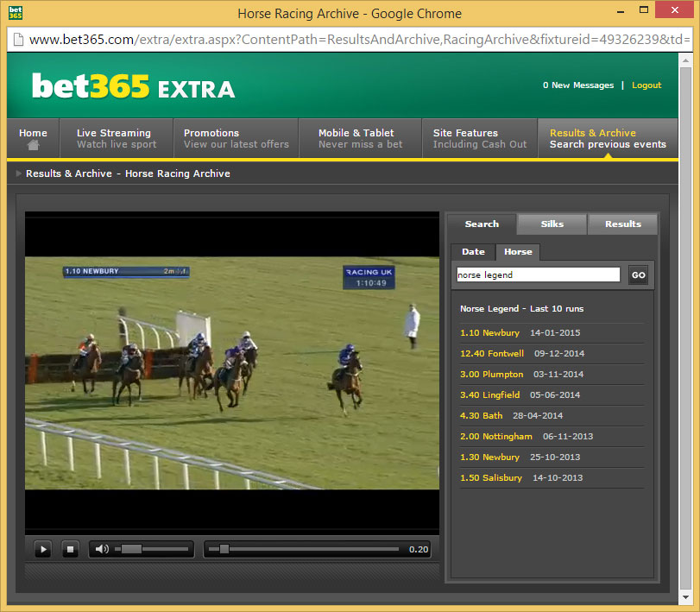Stop the video playback

click(70, 549)
